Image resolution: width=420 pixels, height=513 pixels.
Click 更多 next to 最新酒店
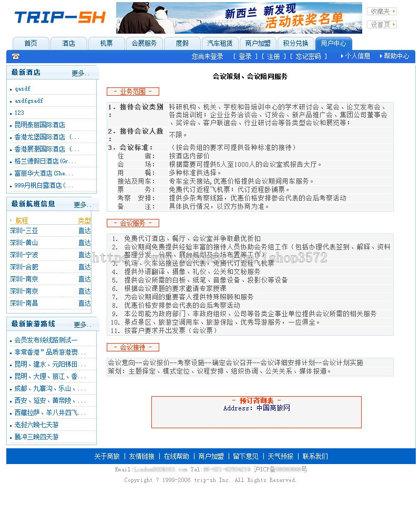80,73
